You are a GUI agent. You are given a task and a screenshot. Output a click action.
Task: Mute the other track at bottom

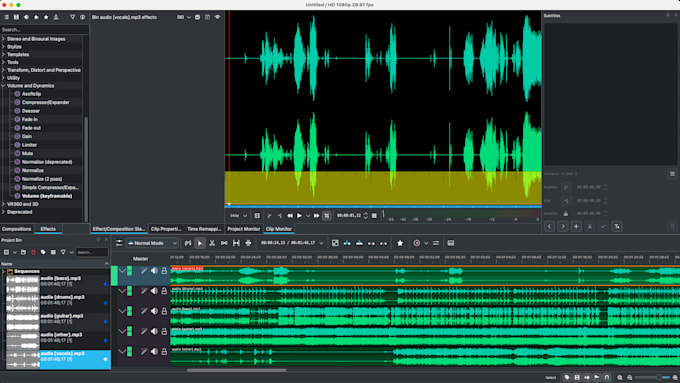154,351
